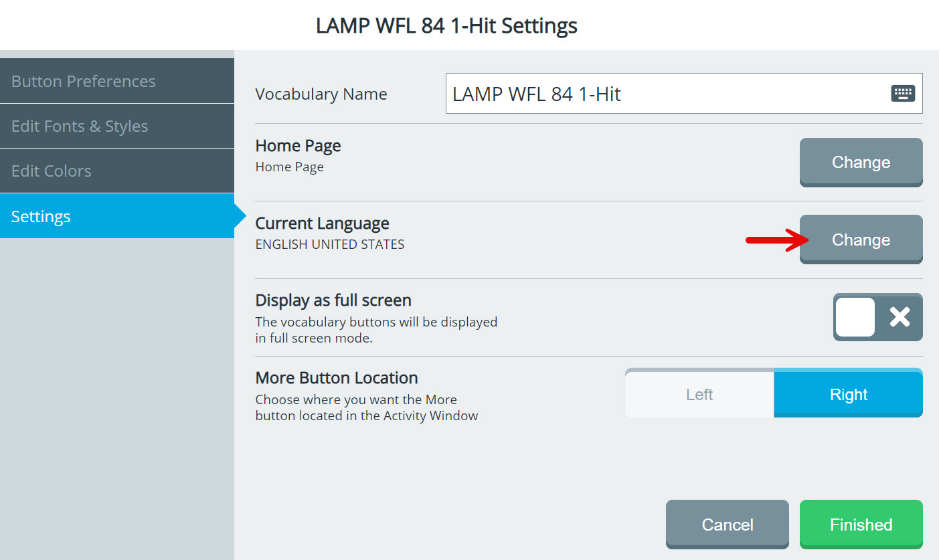Screen dimensions: 939x560
Task: Click the Display as full screen heading
Action: tap(333, 300)
